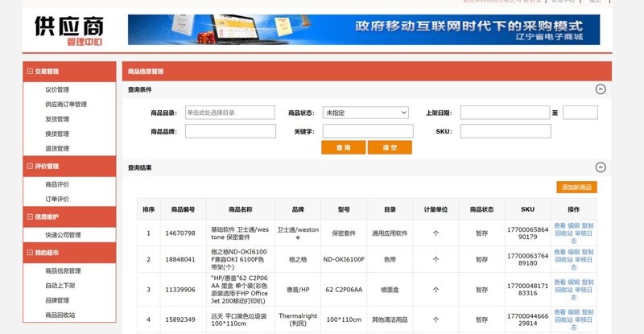Click 查看 for product 14670798

click(559, 225)
